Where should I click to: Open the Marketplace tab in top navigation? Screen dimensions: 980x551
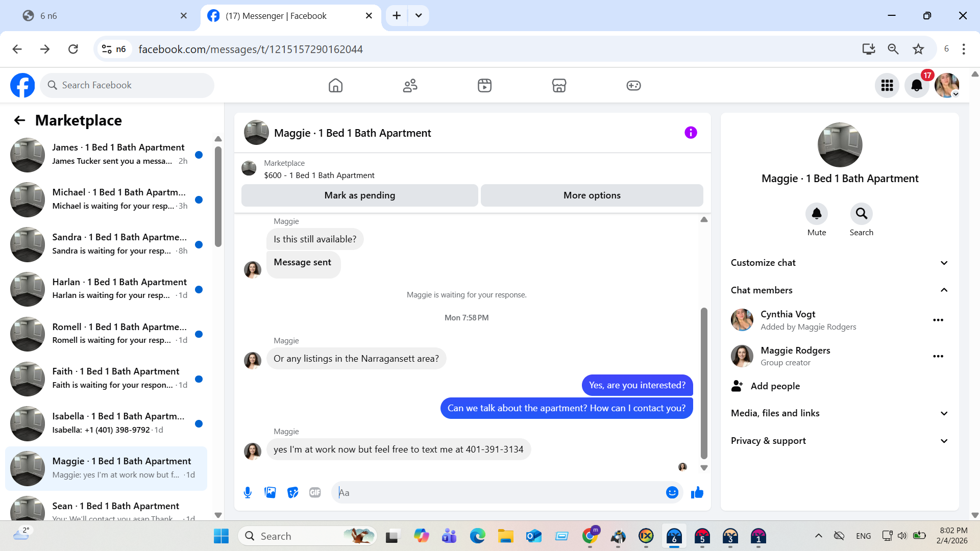(x=559, y=85)
